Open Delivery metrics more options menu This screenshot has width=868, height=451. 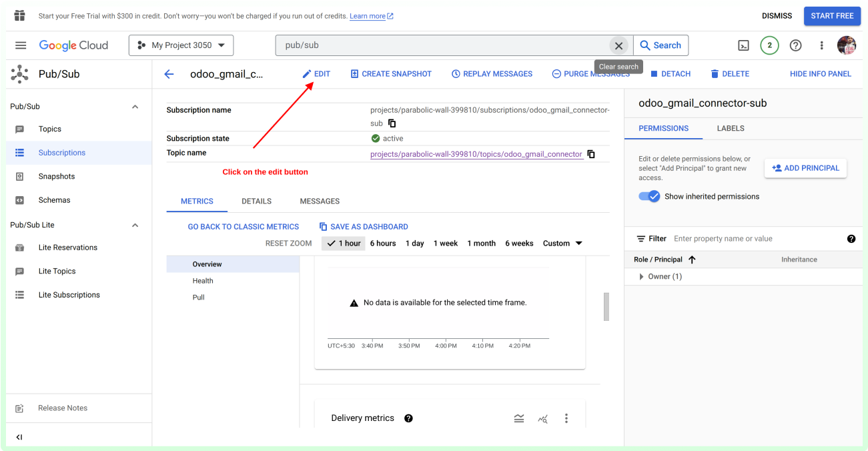pyautogui.click(x=566, y=418)
